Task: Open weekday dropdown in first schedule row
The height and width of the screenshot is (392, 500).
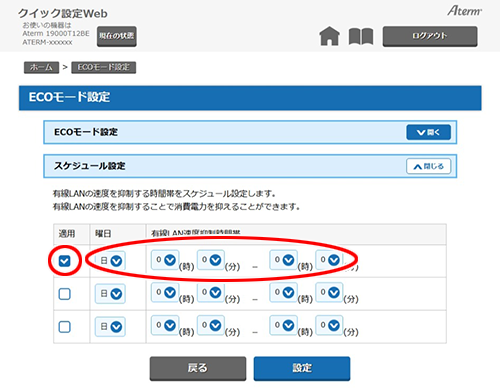Action: 110,261
